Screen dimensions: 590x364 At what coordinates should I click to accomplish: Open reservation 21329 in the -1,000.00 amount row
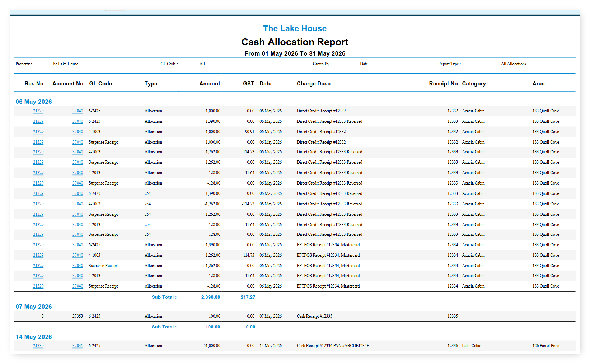pos(38,142)
